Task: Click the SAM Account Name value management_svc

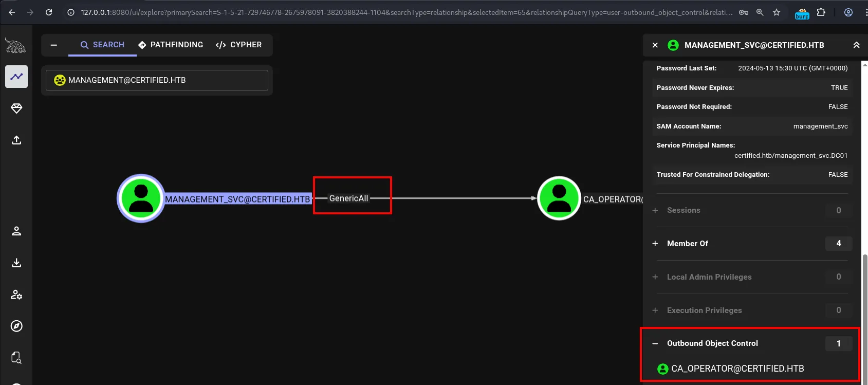Action: point(820,126)
